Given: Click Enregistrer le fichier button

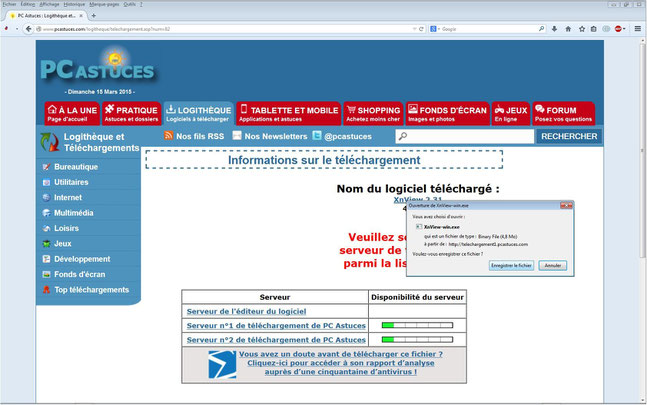Looking at the screenshot, I should click(x=511, y=265).
